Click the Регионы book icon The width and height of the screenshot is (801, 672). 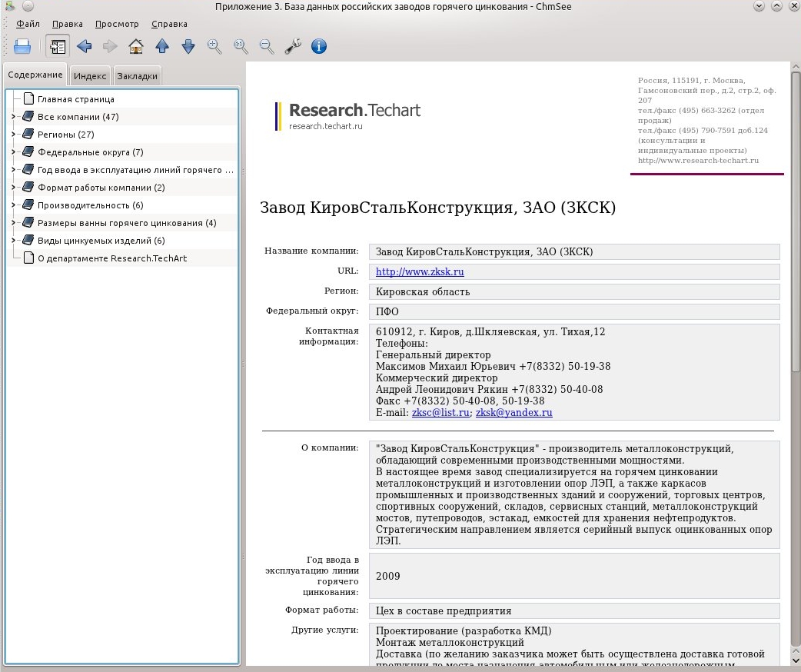click(28, 135)
